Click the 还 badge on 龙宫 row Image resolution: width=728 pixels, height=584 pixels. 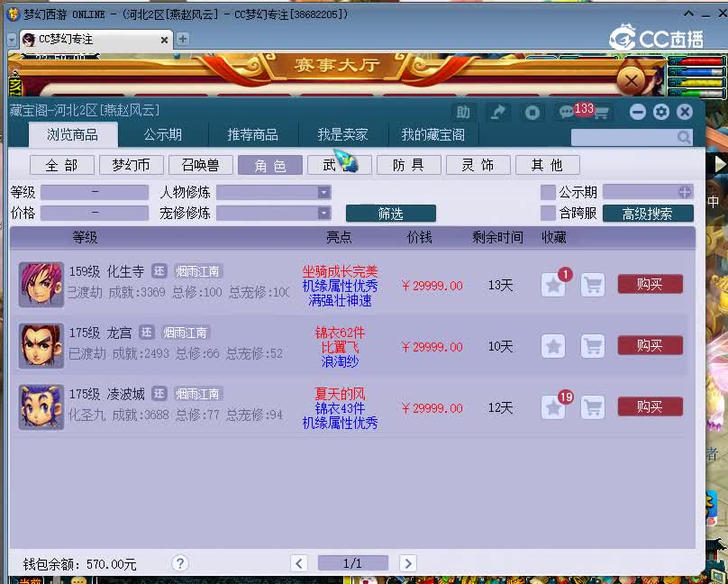pos(147,333)
